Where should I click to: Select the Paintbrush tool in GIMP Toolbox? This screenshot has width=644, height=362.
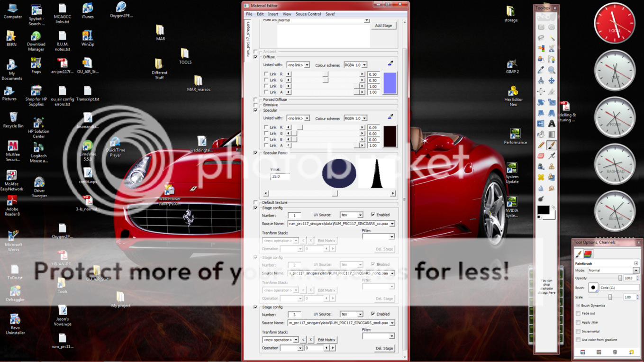(x=552, y=145)
